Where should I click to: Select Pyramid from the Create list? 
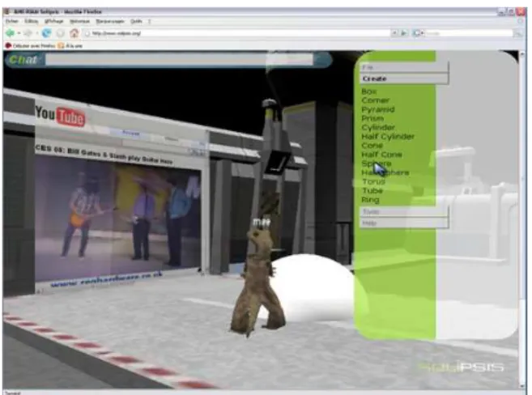pos(378,109)
